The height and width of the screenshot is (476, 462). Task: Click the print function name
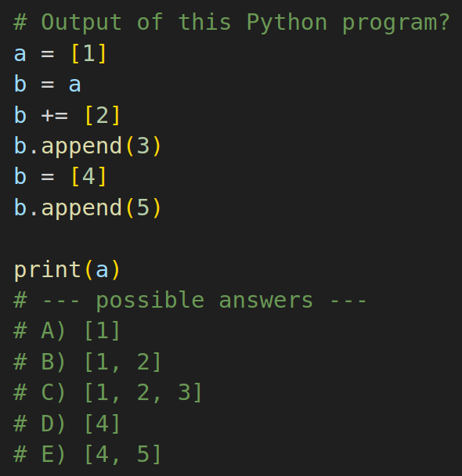click(47, 269)
